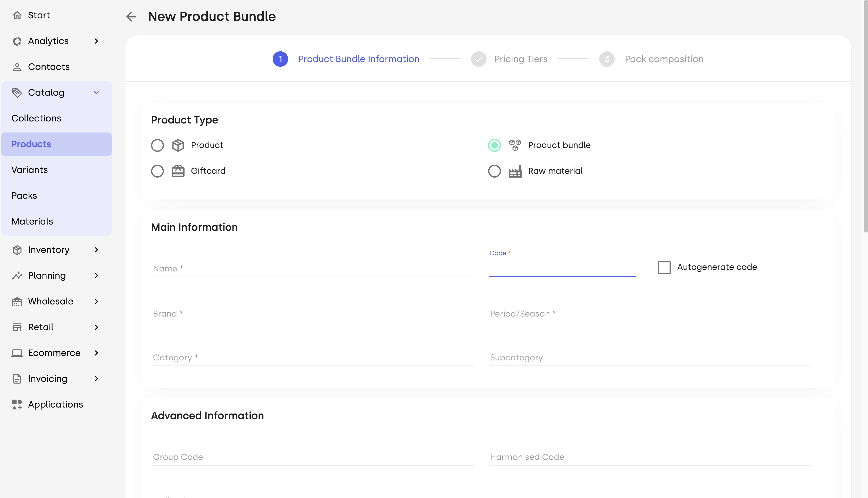Click the step 1 circle in the stepper
Screen dimensions: 868x498
[280, 59]
